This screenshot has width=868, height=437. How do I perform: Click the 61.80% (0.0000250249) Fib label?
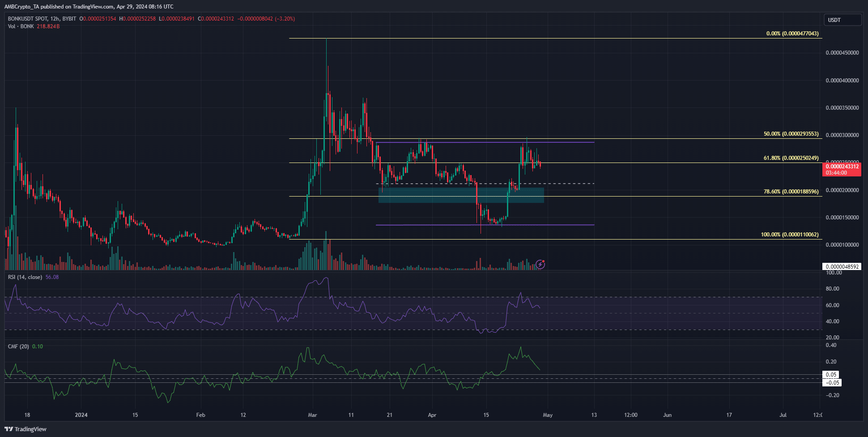[x=791, y=158]
